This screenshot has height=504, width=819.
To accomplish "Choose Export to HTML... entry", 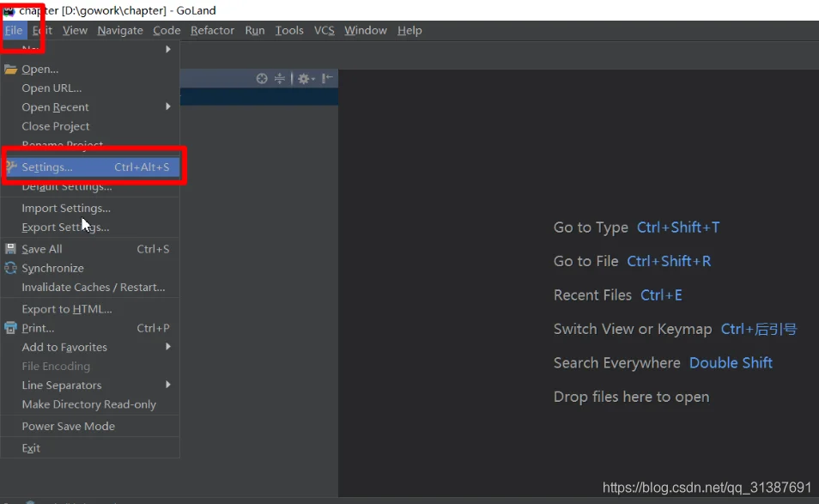I will click(x=90, y=309).
